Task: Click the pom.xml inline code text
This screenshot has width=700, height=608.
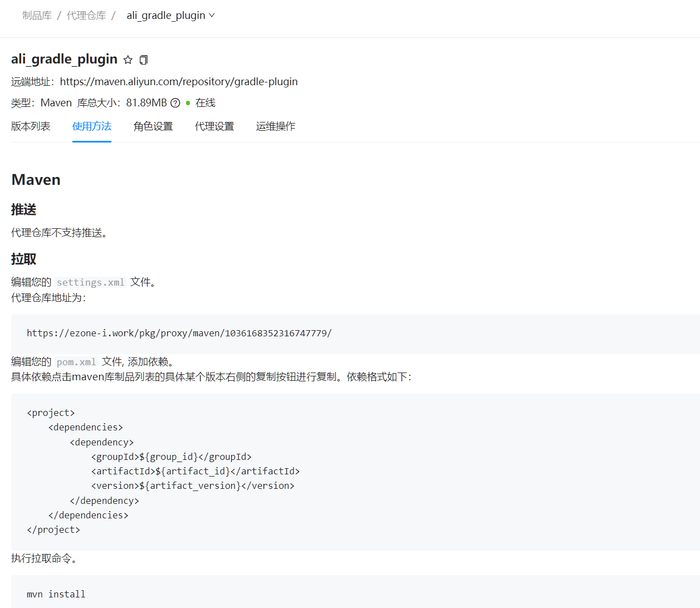Action: 76,362
